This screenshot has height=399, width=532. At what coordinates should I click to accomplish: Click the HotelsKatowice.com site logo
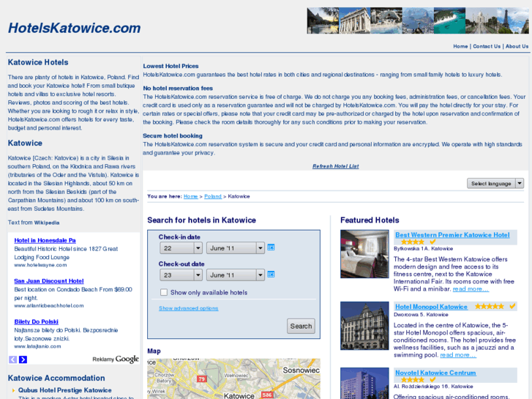75,28
